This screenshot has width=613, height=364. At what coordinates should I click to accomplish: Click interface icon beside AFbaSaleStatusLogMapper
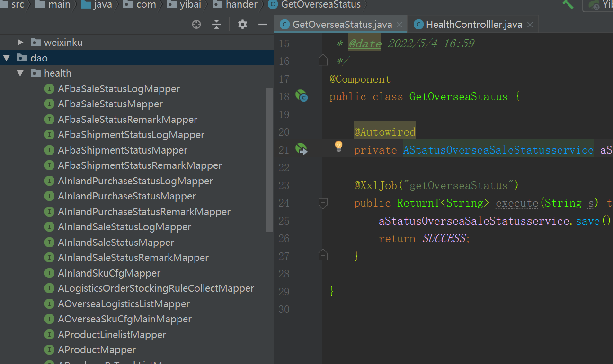coord(49,88)
